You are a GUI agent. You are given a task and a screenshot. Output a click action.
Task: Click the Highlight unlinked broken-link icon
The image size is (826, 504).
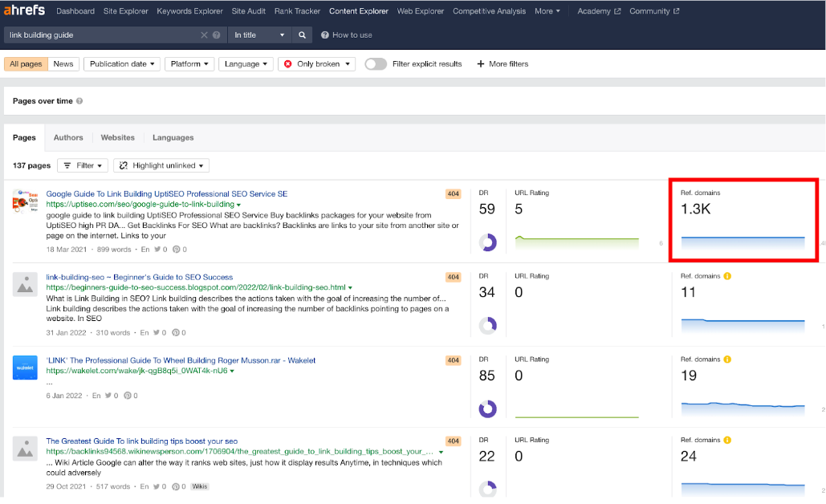[x=124, y=165]
